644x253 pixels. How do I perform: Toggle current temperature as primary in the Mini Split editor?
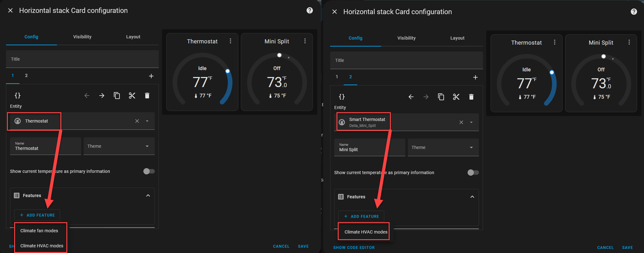click(473, 173)
